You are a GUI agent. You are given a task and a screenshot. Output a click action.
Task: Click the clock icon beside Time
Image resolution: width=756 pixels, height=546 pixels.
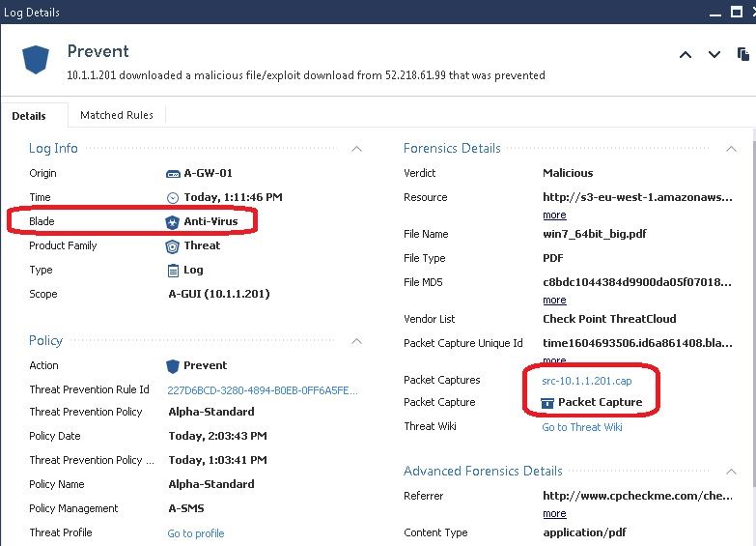tap(173, 198)
